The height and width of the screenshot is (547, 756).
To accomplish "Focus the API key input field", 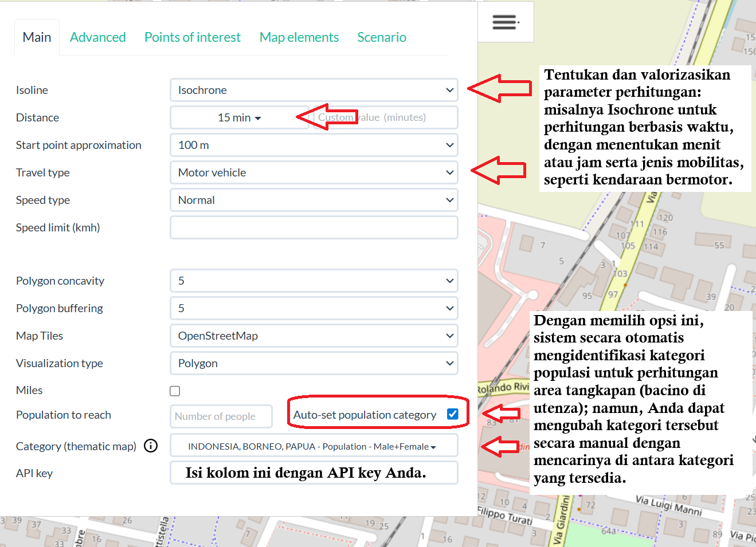I will [x=314, y=473].
